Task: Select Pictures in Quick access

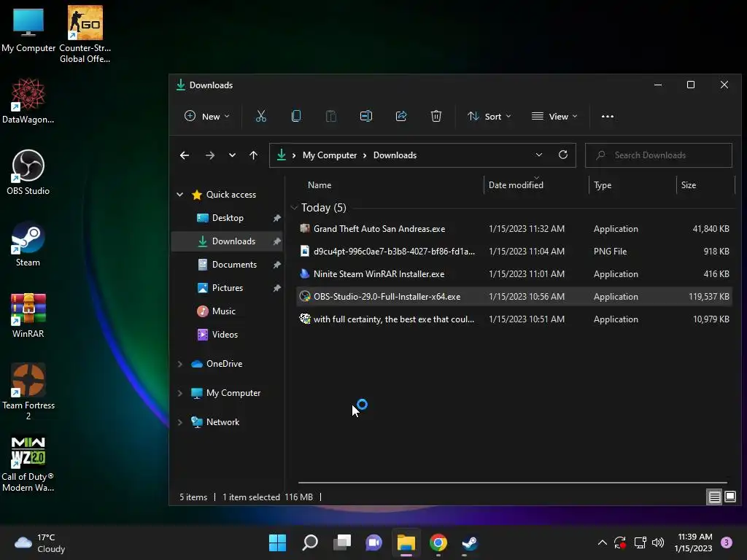Action: point(228,287)
